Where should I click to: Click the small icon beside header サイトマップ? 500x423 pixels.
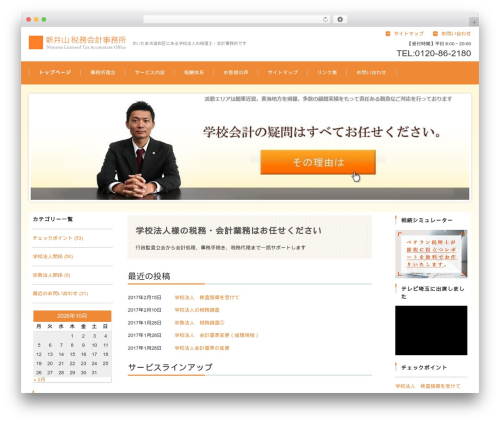pos(388,34)
